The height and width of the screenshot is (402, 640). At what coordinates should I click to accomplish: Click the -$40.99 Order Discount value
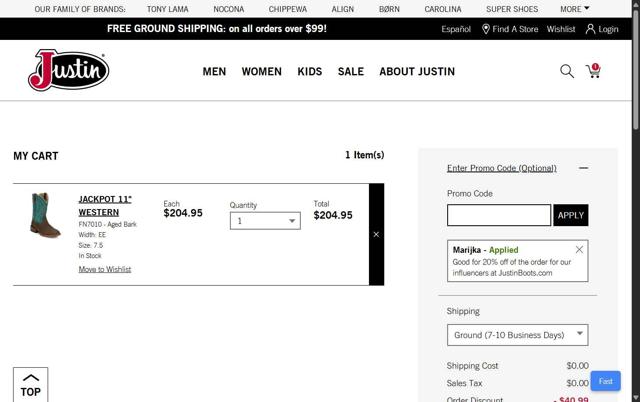coord(571,399)
